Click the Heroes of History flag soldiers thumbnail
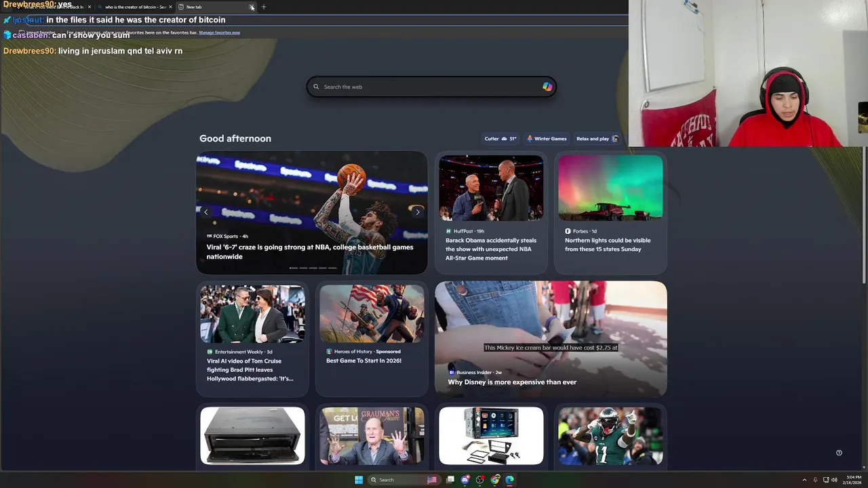Viewport: 868px width, 488px height. click(x=372, y=314)
